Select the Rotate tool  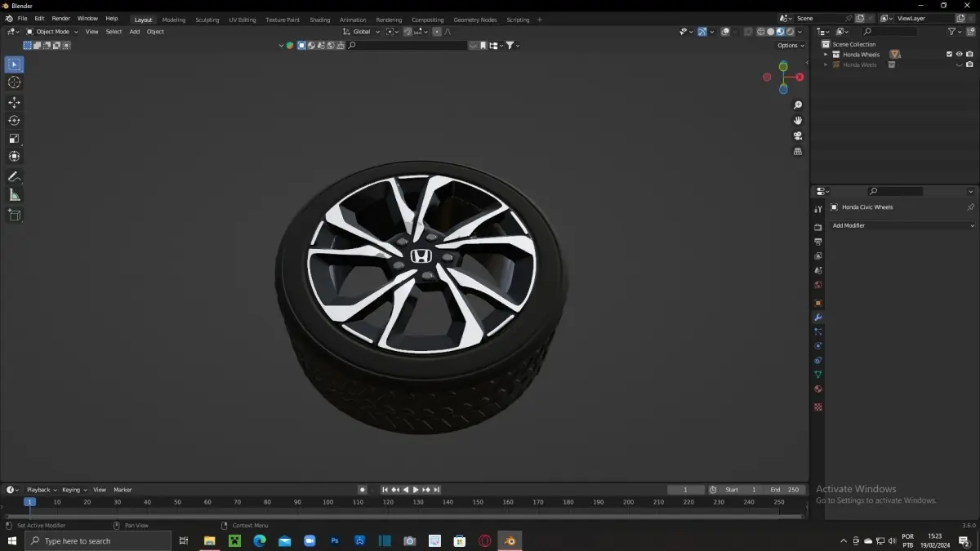(14, 120)
